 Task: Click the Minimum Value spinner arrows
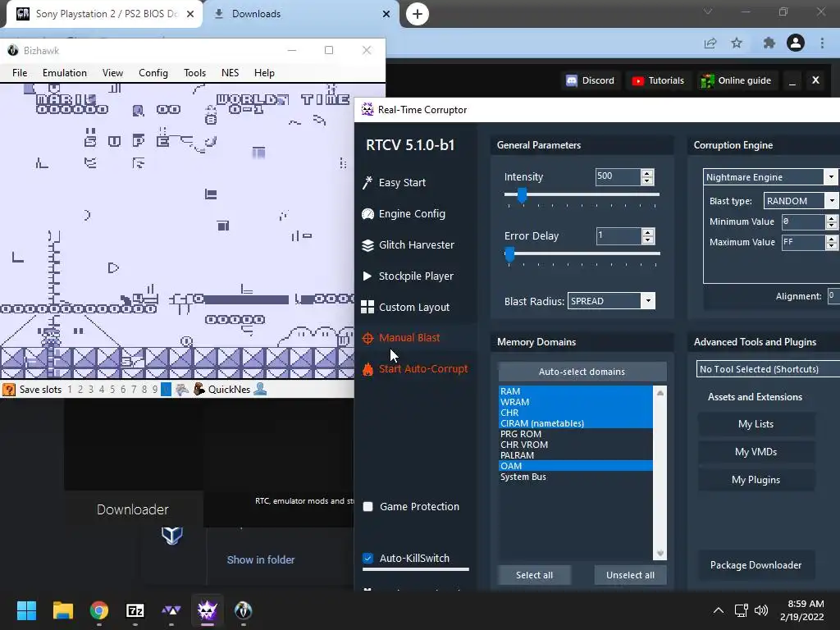click(x=832, y=221)
